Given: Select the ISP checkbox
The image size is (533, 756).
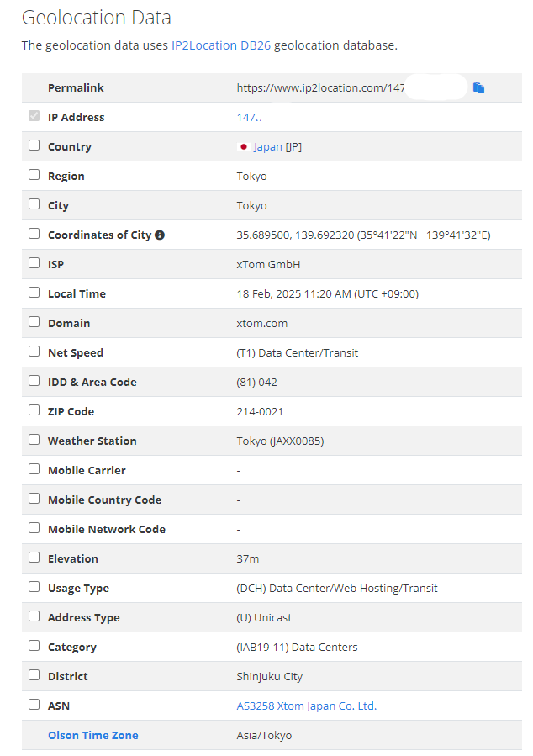Looking at the screenshot, I should pyautogui.click(x=34, y=262).
